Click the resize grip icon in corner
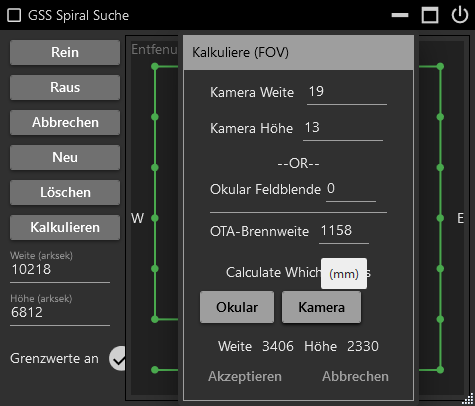This screenshot has width=475, height=406. coord(468,399)
